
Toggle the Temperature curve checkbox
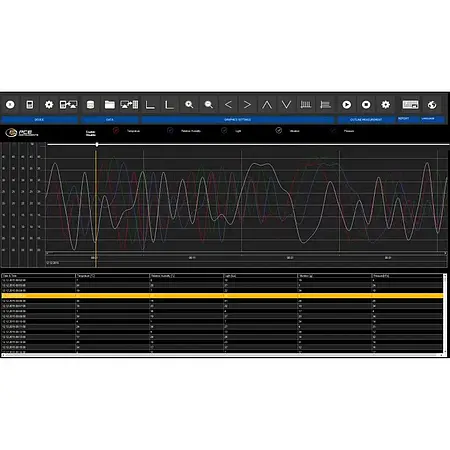(x=116, y=131)
